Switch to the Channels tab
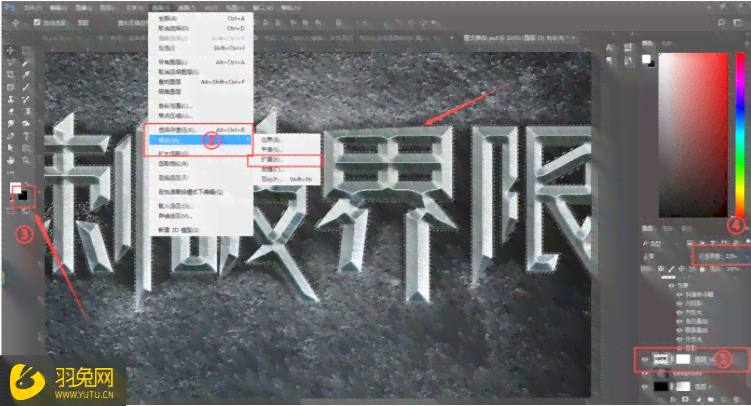Image resolution: width=751 pixels, height=406 pixels. click(667, 229)
